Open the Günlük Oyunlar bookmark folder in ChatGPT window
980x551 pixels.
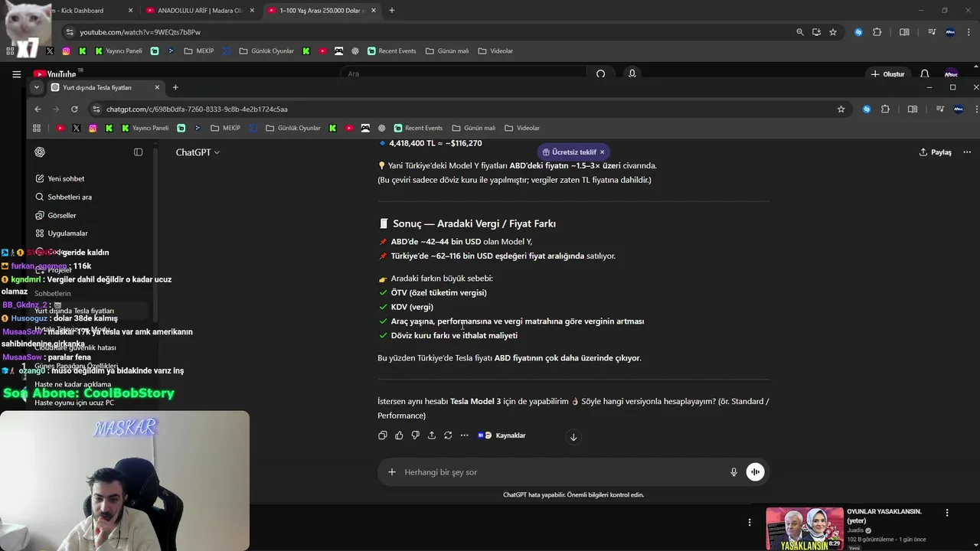point(292,128)
